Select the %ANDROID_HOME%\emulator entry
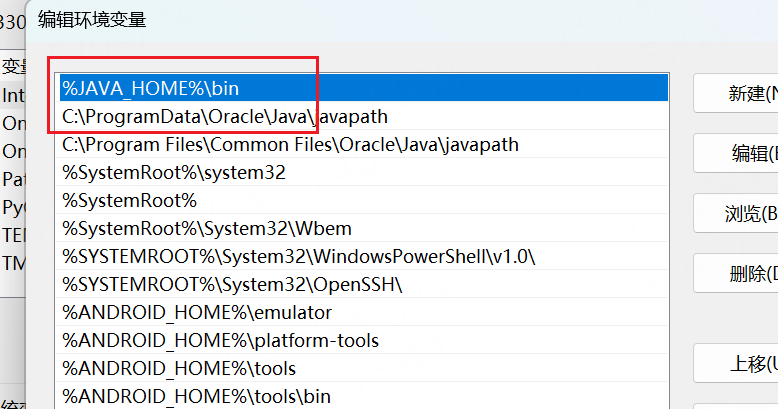The height and width of the screenshot is (409, 778). (363, 312)
